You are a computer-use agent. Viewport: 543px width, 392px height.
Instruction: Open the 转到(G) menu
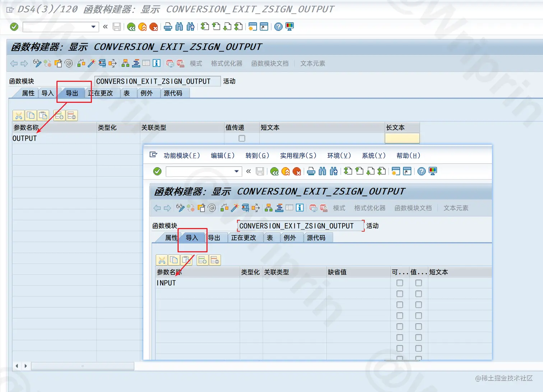[x=257, y=156]
